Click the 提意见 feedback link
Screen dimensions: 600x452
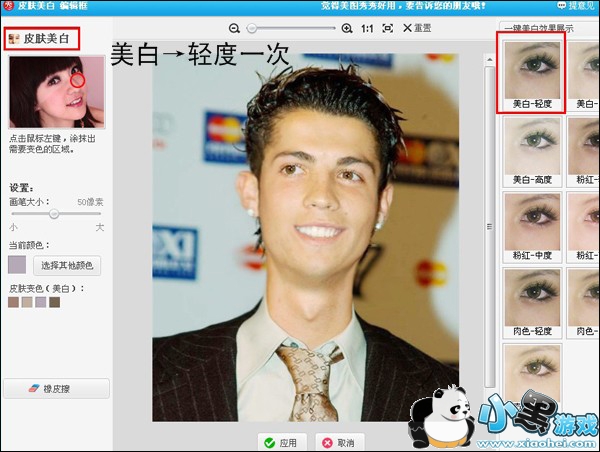(x=577, y=6)
